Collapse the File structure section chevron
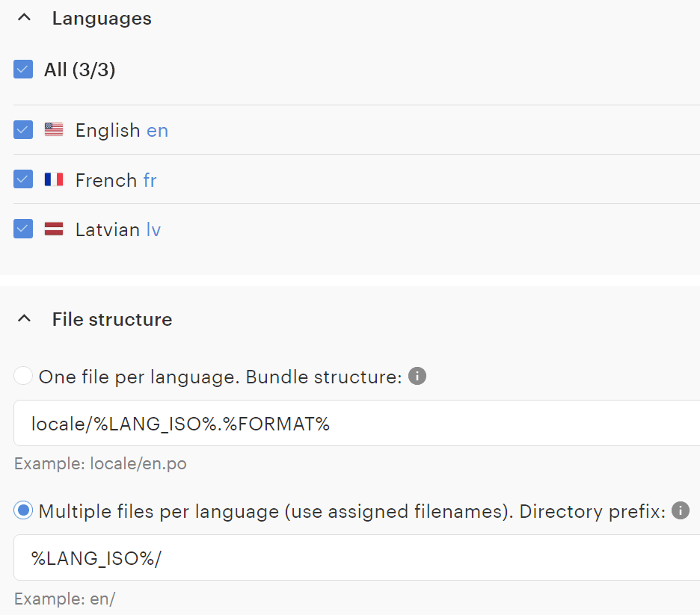 pos(25,319)
